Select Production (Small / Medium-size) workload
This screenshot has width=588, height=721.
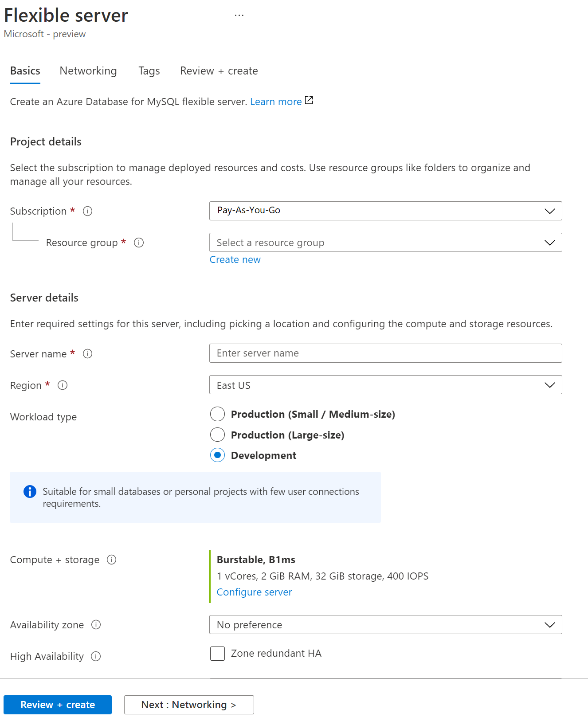217,414
